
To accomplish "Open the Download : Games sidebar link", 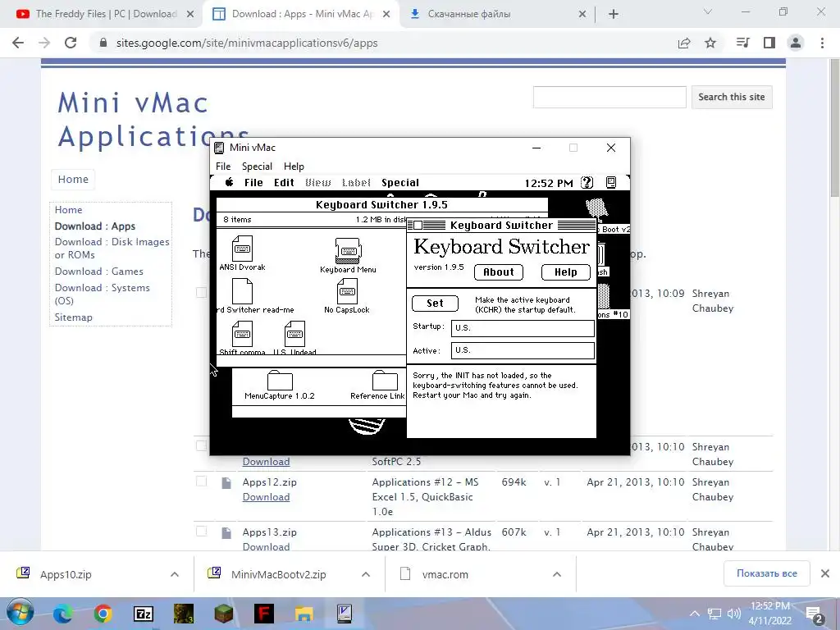I will coord(98,271).
